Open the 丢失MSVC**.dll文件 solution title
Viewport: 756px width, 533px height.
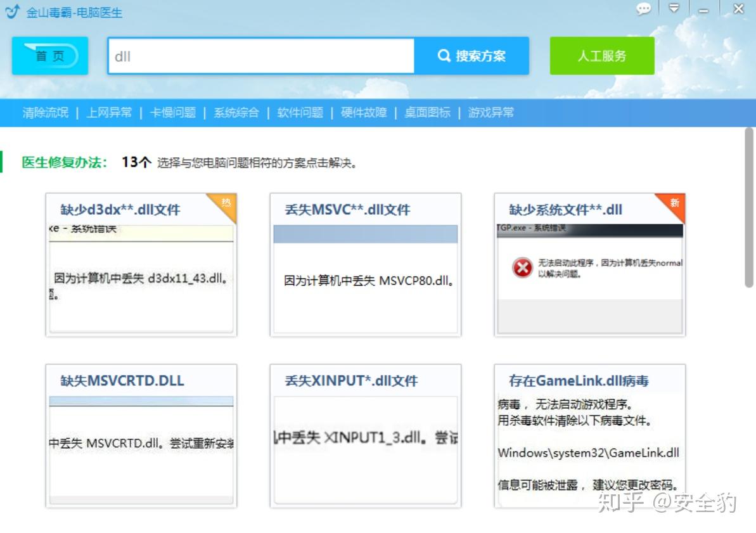348,210
